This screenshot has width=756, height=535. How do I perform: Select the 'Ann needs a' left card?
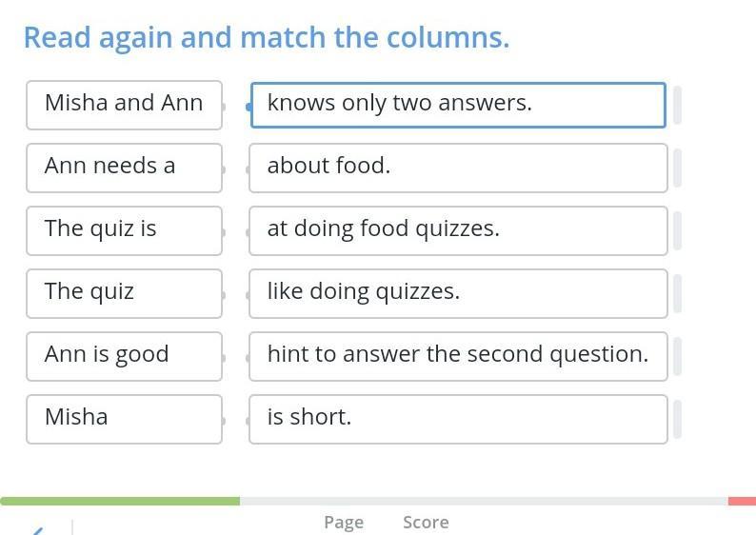(124, 167)
